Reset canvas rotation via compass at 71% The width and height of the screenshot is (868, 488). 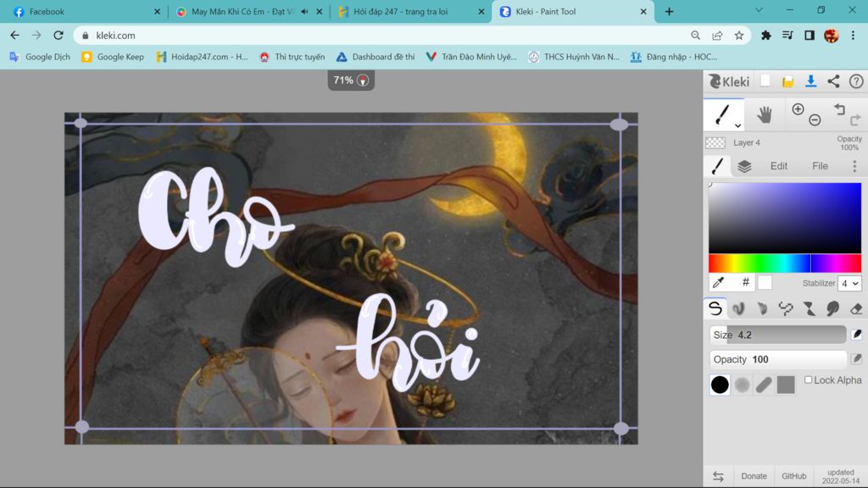point(363,80)
